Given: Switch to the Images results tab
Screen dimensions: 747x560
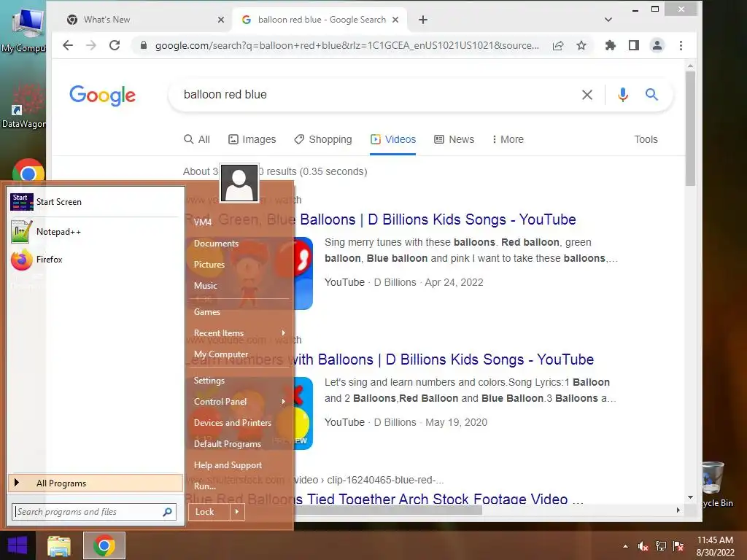Looking at the screenshot, I should [252, 139].
